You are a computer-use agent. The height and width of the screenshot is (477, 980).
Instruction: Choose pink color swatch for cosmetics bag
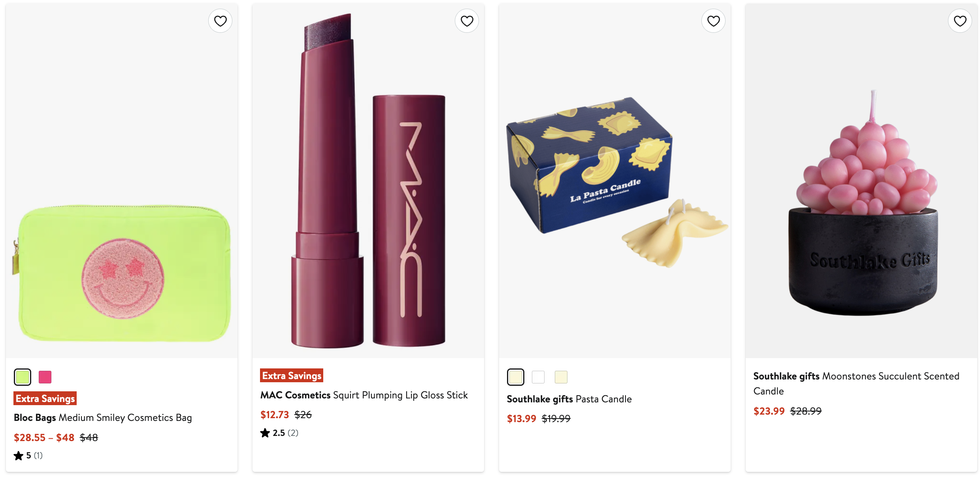[45, 377]
